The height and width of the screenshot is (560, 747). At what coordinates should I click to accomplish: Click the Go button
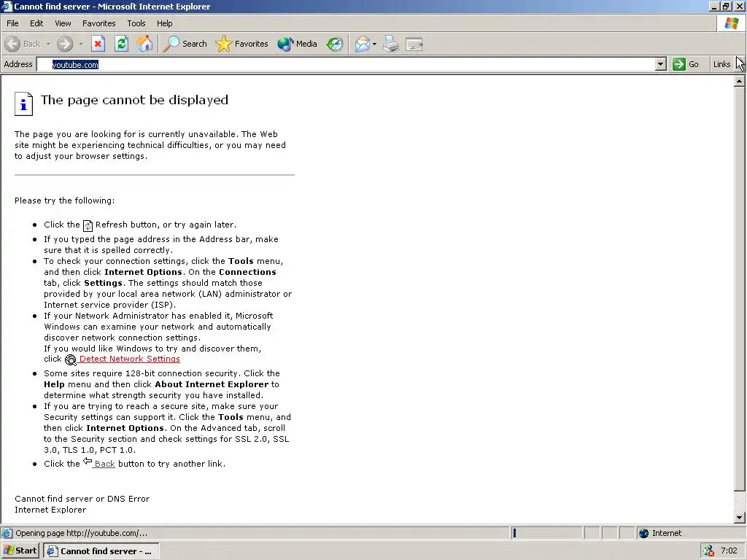(x=686, y=64)
